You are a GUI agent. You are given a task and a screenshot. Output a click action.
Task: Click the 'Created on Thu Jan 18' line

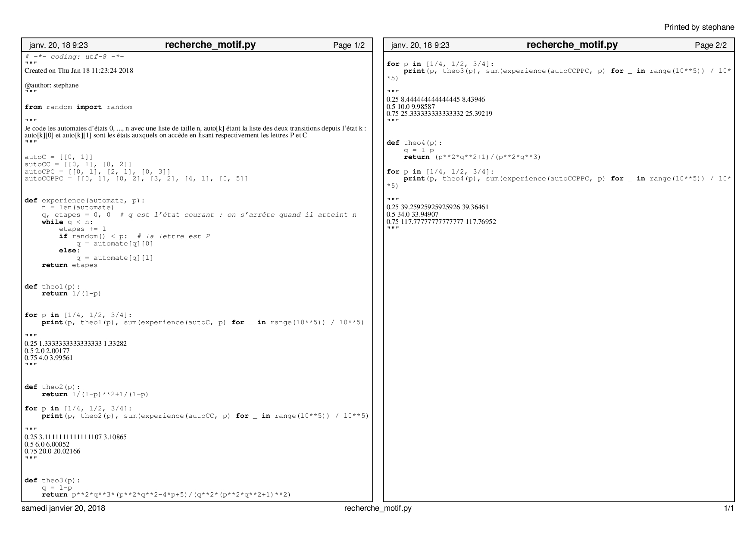(x=78, y=71)
